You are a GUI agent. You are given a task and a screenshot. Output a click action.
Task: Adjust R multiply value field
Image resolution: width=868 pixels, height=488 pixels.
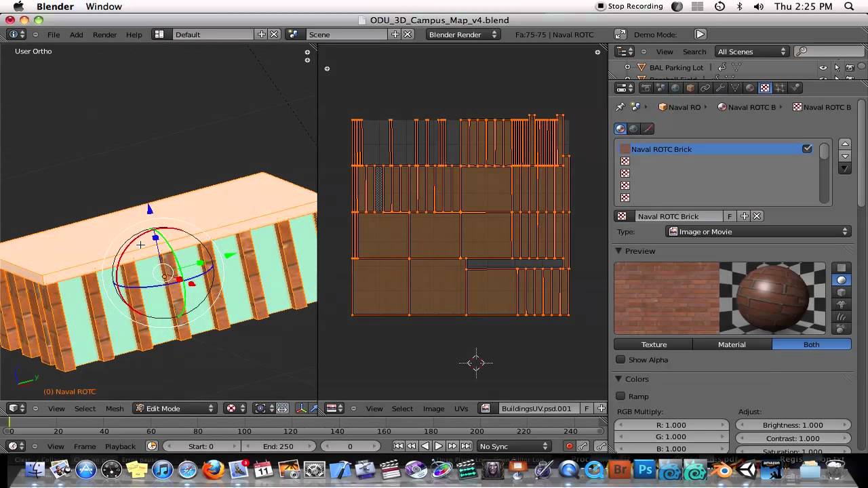click(x=671, y=425)
